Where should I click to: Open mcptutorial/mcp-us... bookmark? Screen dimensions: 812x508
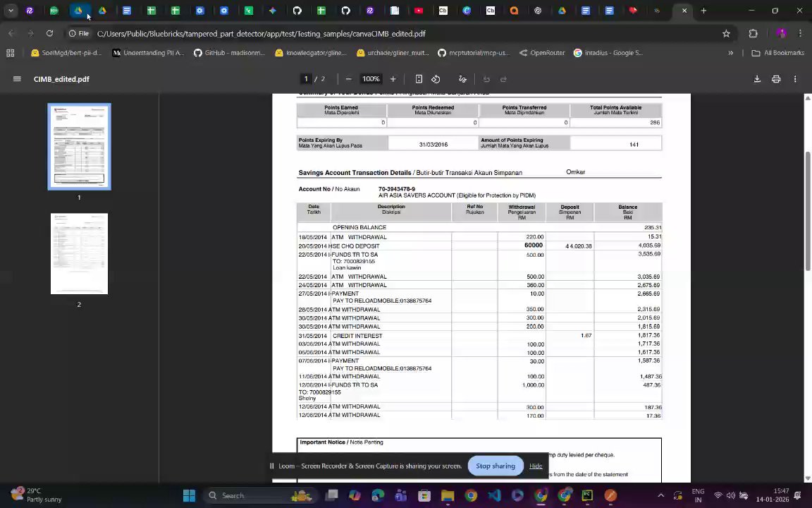pos(474,52)
